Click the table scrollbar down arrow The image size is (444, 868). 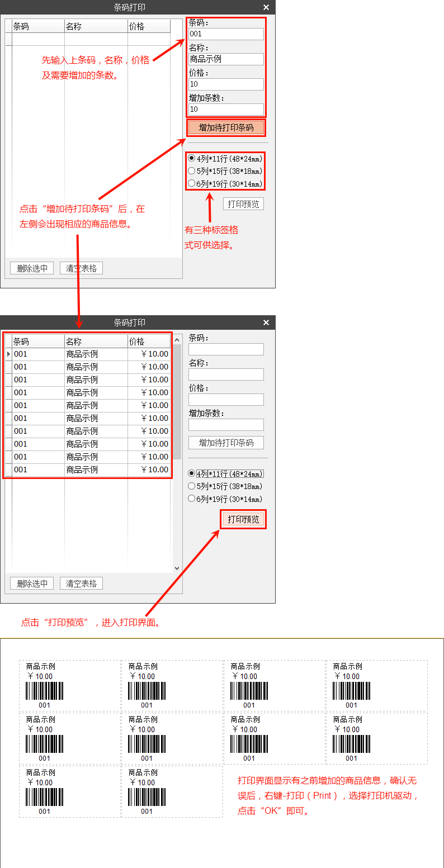point(177,568)
